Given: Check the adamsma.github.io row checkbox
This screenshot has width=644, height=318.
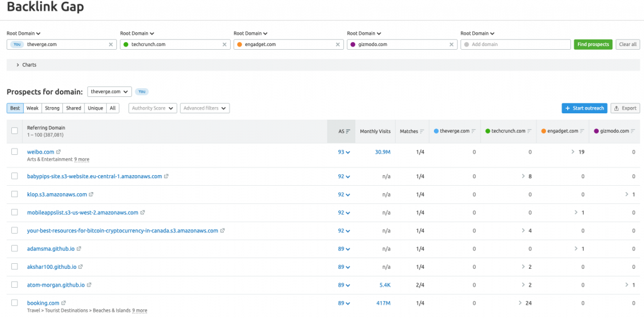Looking at the screenshot, I should [x=15, y=249].
